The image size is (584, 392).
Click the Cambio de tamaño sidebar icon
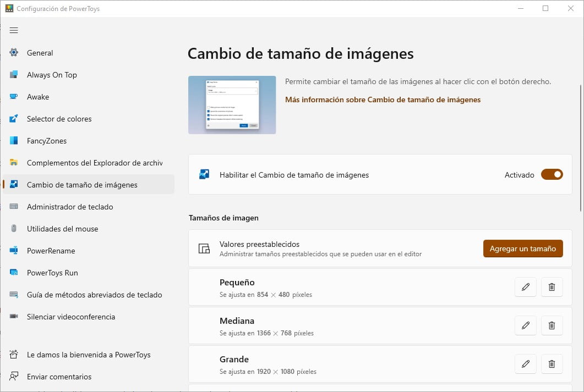click(x=14, y=185)
